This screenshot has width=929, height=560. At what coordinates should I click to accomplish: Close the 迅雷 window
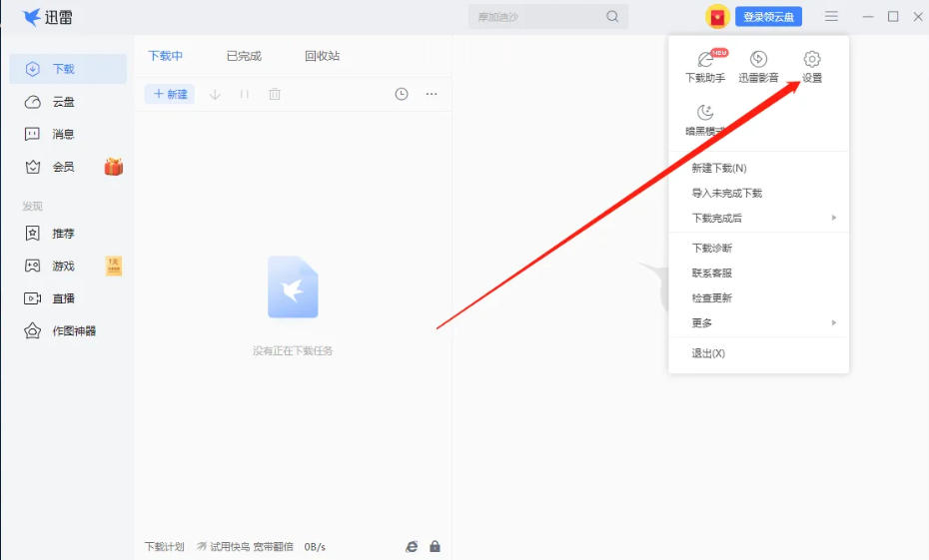pyautogui.click(x=918, y=17)
